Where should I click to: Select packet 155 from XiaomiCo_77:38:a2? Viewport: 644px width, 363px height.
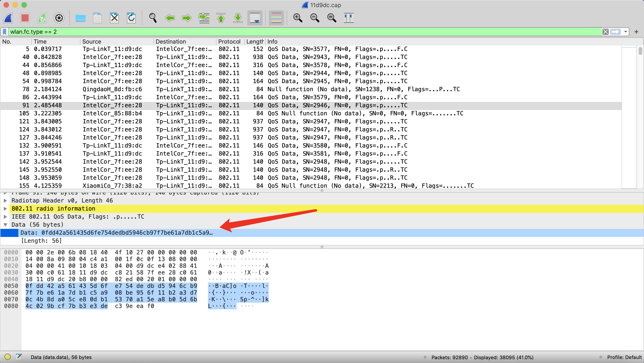click(x=311, y=186)
